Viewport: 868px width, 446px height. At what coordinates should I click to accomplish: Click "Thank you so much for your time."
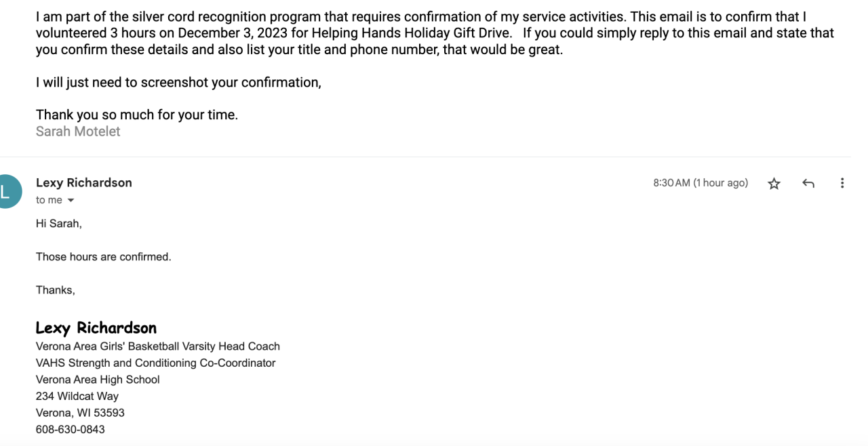pos(137,115)
